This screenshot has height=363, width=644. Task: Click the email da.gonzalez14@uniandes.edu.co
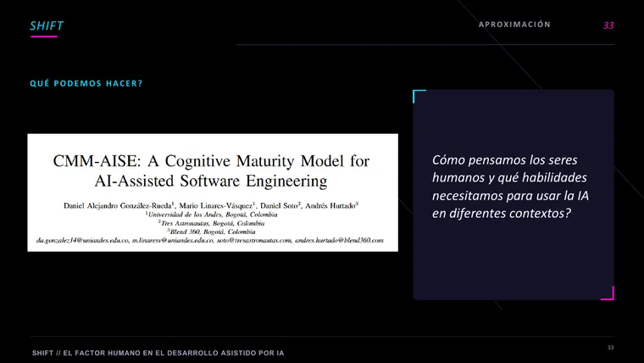tap(82, 240)
